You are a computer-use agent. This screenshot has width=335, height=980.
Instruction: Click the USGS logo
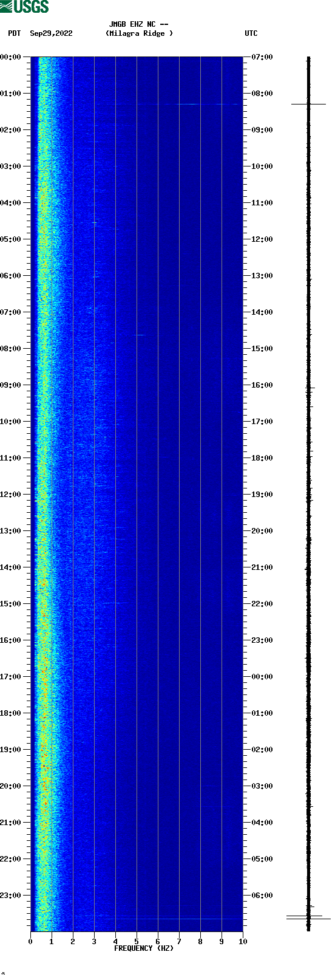click(24, 7)
